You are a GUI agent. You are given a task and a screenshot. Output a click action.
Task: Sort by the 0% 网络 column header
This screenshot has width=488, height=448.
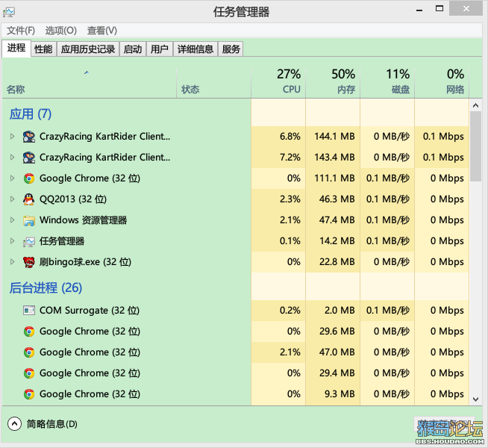442,82
